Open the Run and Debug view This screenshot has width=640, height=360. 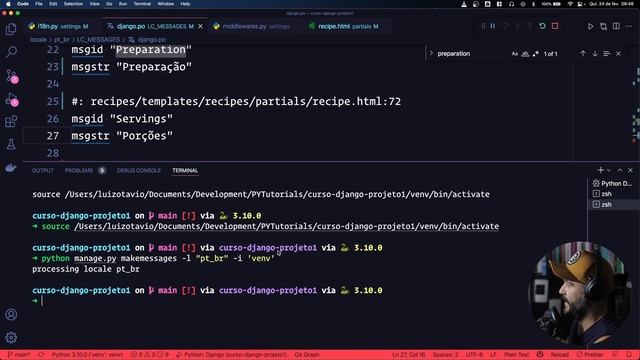pos(11,99)
